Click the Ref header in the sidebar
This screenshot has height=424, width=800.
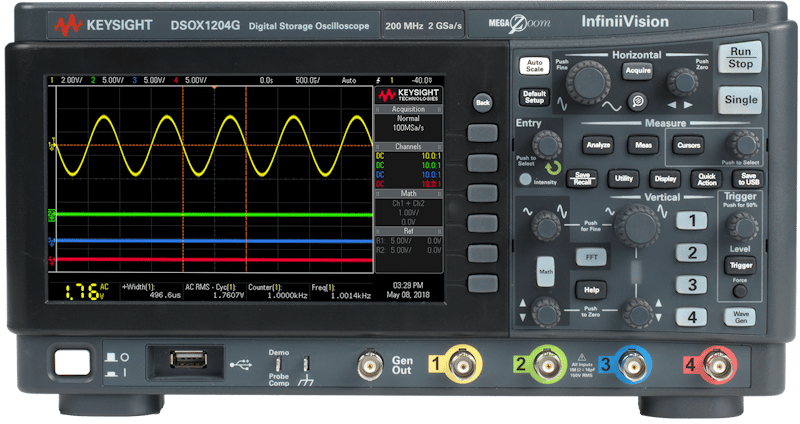[408, 231]
